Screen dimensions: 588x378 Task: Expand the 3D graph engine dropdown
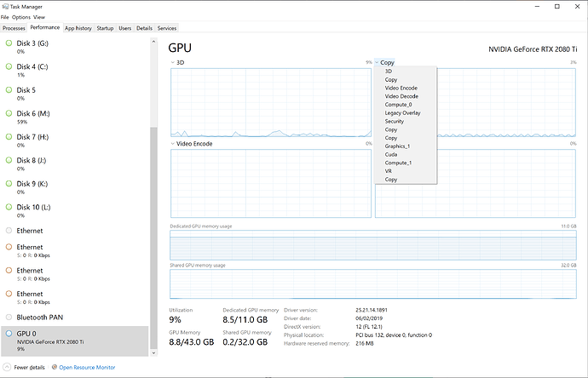click(x=173, y=63)
